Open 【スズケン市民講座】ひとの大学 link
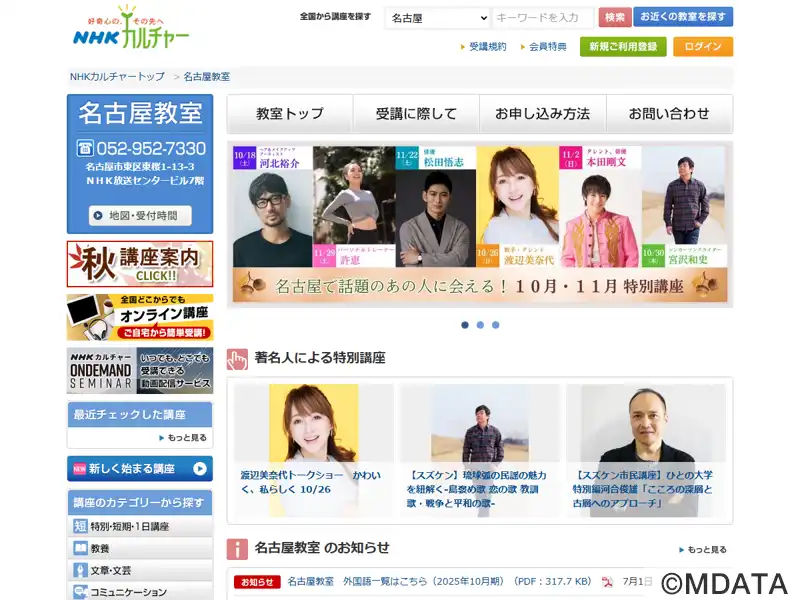Screen dimensions: 800x600 click(643, 489)
